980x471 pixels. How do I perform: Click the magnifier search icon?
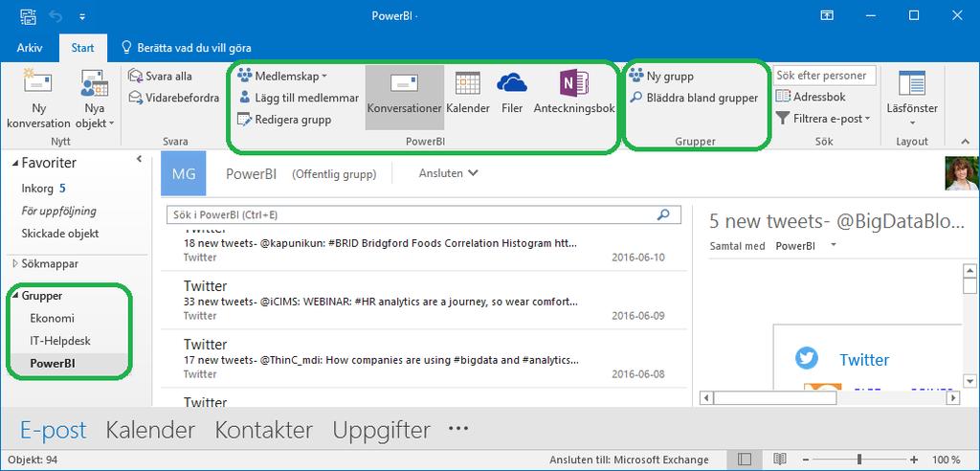(663, 214)
